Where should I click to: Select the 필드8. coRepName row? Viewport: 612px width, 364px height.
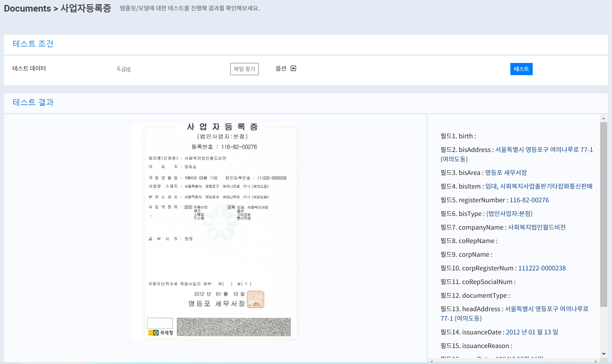click(469, 241)
